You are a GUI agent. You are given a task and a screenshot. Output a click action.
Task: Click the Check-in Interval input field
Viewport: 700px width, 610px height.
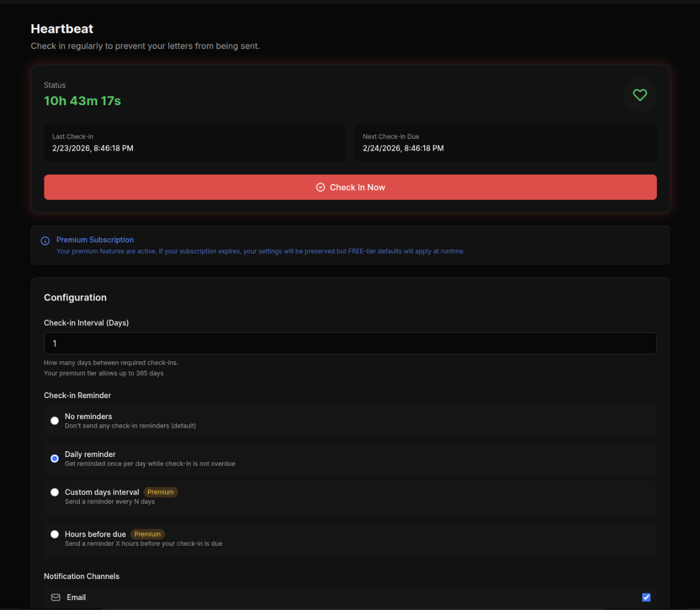tap(350, 343)
